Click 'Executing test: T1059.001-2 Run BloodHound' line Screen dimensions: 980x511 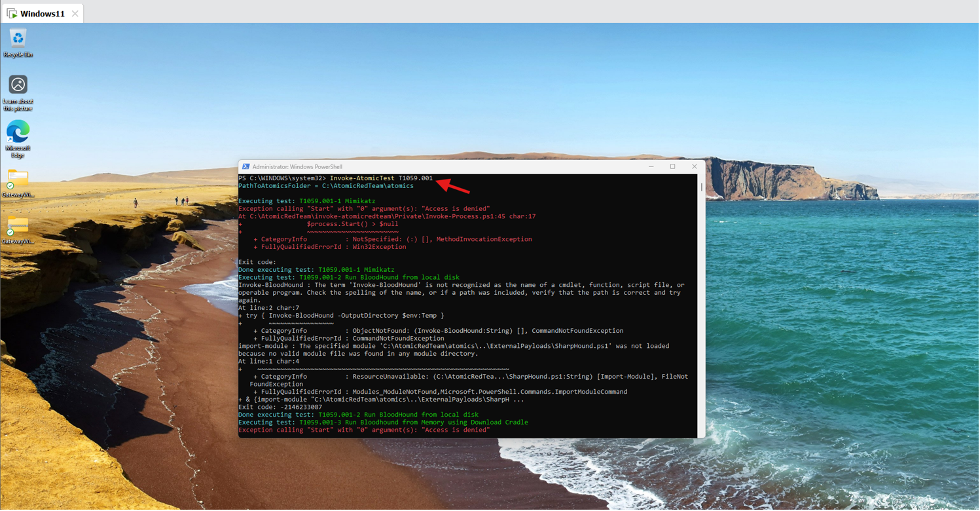tap(349, 278)
